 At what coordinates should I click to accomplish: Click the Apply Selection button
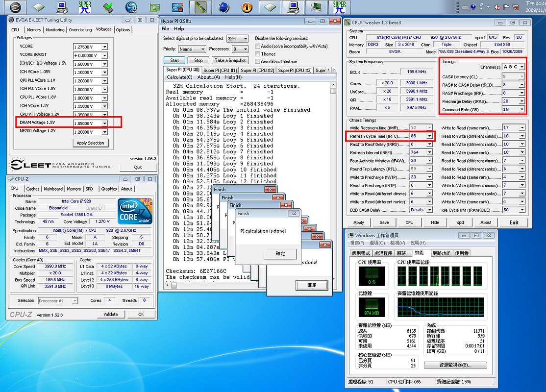[x=91, y=143]
